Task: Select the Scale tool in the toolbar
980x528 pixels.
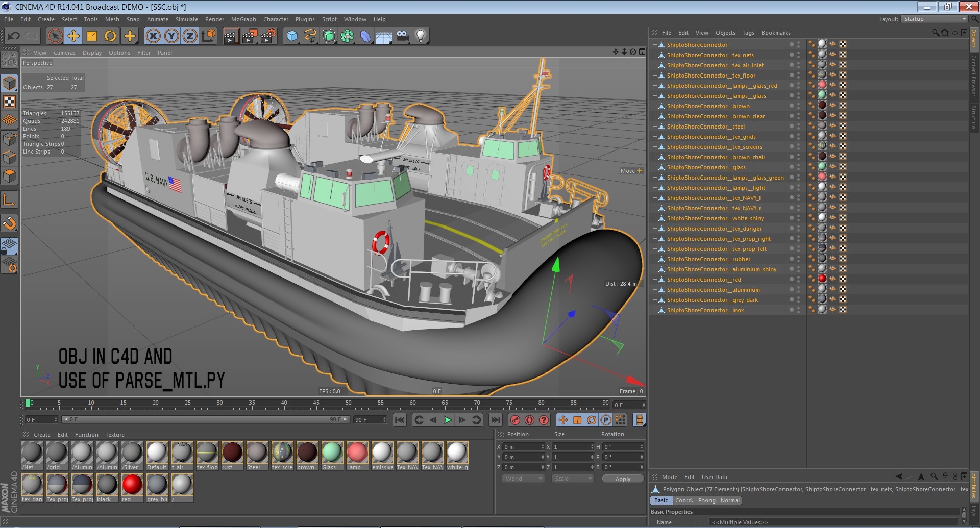Action: click(92, 36)
